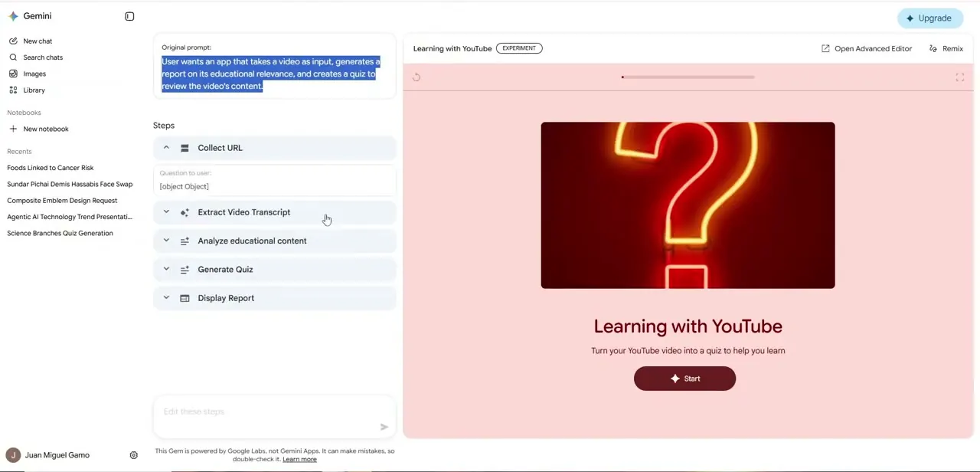
Task: Click the Open Advanced Editor external-link icon
Action: click(x=825, y=48)
